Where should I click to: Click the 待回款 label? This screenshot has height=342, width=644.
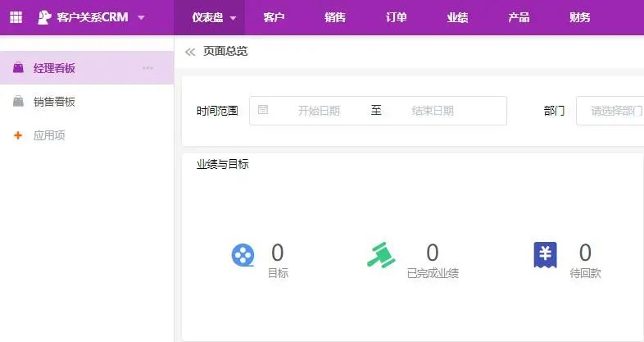click(x=585, y=273)
